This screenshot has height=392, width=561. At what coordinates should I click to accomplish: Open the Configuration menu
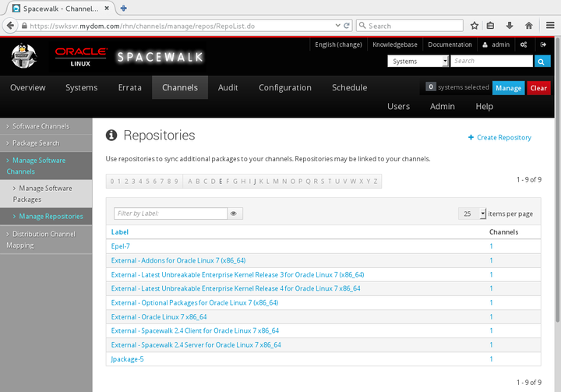click(x=285, y=88)
